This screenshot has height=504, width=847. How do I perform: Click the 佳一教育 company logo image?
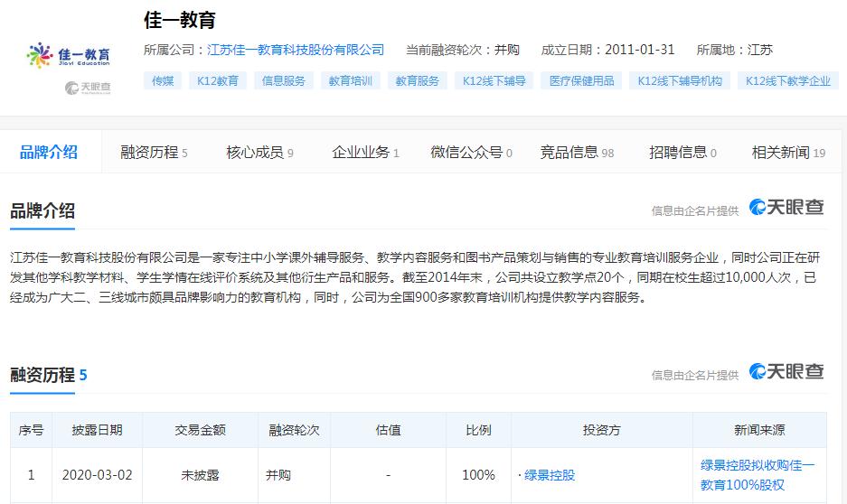pyautogui.click(x=69, y=55)
